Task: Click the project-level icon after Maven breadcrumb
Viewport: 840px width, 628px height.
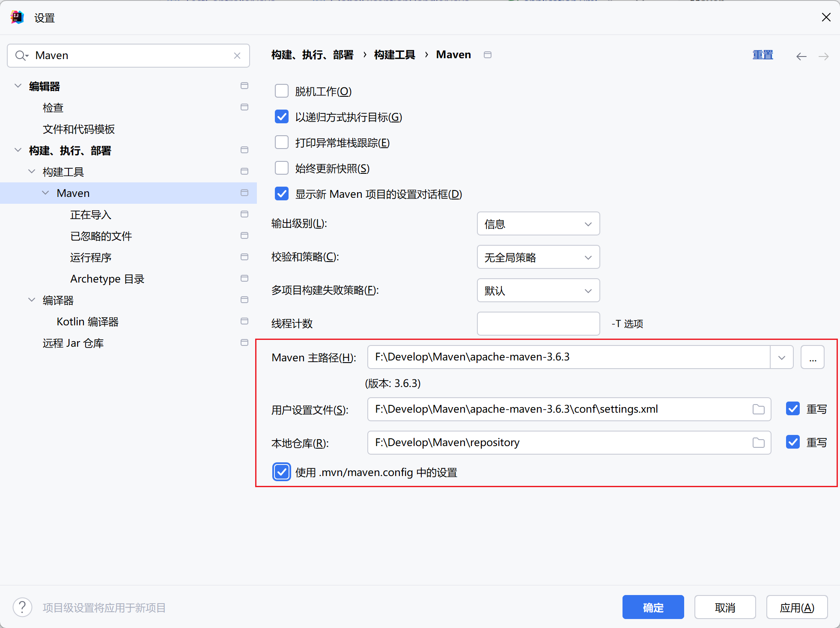Action: click(x=488, y=55)
